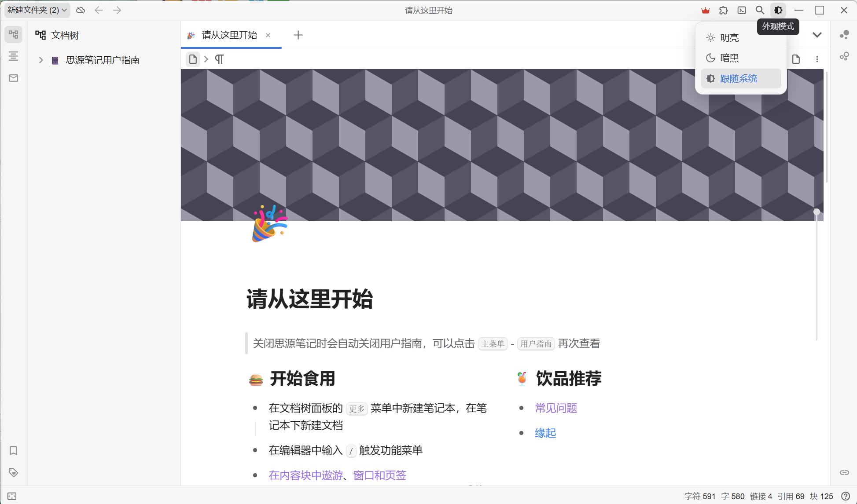Click the plus to open a new tab
The image size is (857, 504).
tap(298, 35)
